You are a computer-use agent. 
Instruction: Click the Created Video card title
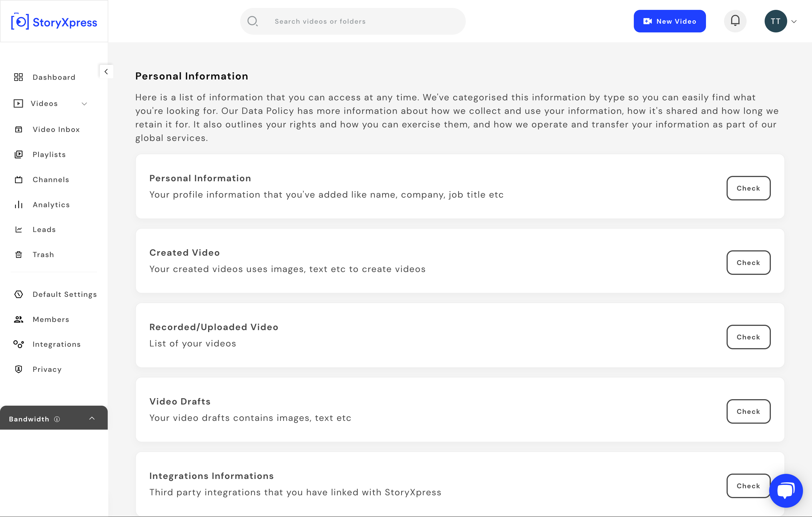pyautogui.click(x=184, y=253)
